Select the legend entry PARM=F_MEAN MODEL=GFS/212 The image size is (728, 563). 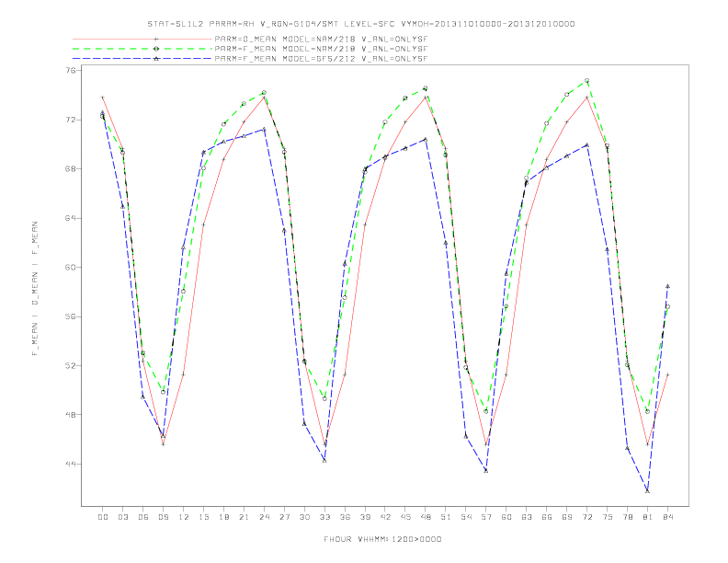coord(321,59)
